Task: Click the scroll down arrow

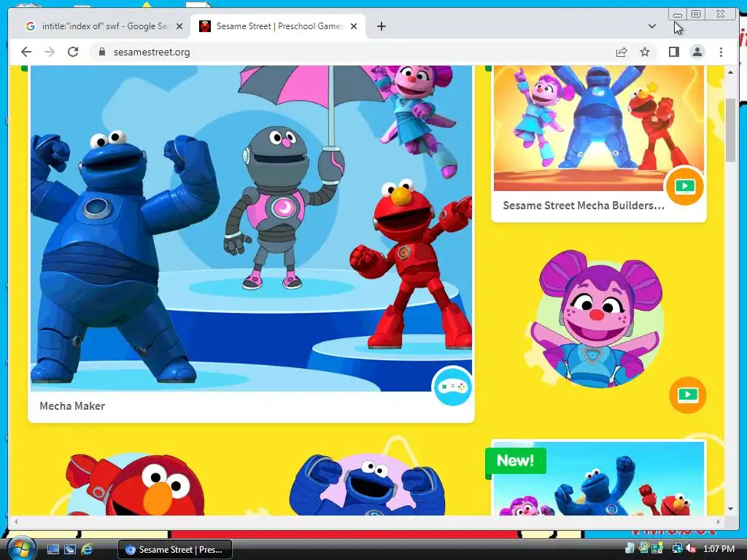Action: (730, 508)
